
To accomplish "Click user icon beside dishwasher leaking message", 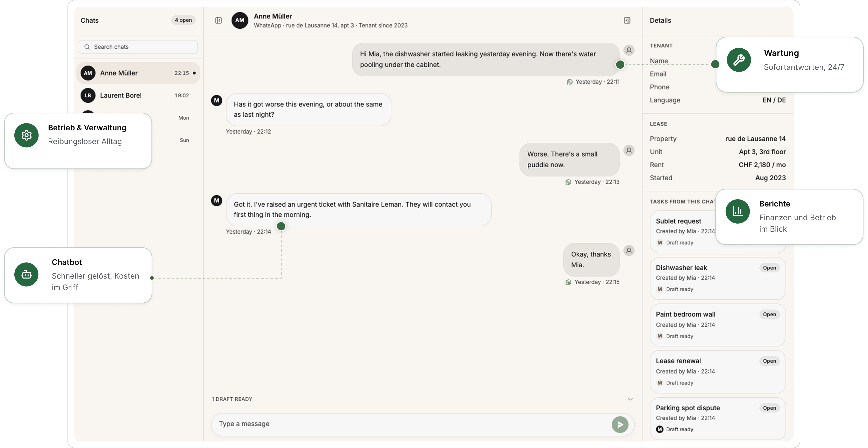I will click(629, 50).
